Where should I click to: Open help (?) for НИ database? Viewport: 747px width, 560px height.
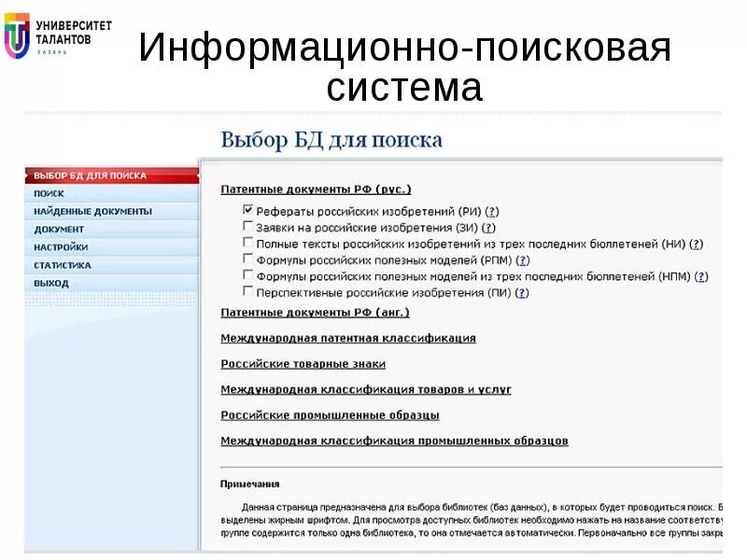click(x=697, y=245)
